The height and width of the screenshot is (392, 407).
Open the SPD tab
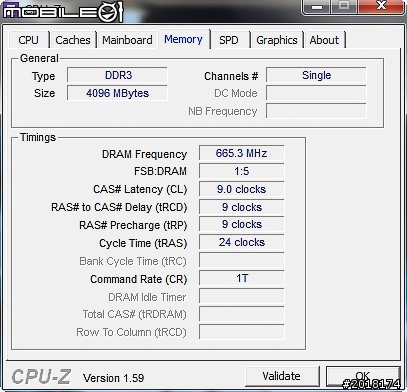pos(229,40)
